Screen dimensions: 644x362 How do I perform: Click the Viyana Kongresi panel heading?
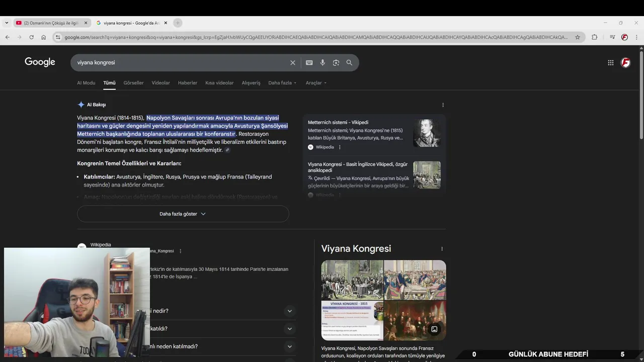pos(356,248)
